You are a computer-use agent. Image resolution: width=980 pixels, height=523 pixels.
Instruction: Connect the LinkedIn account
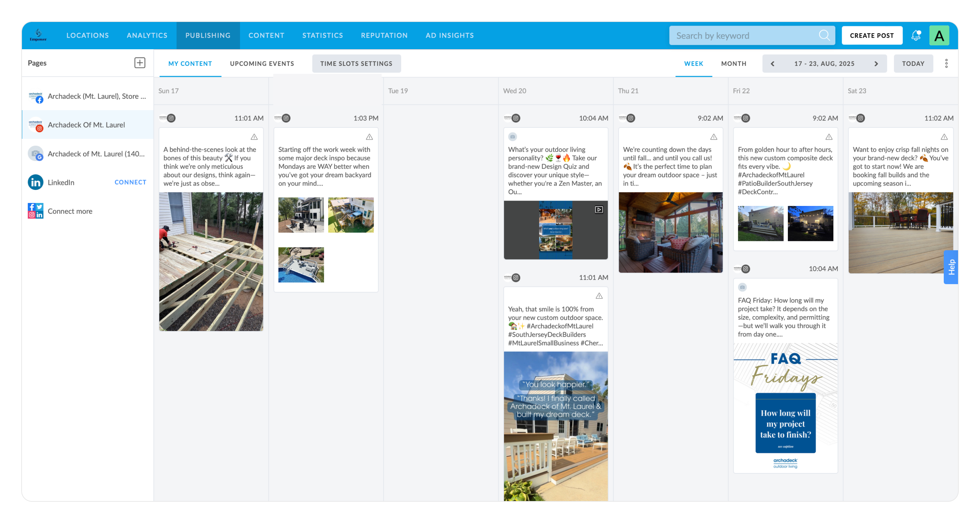[x=130, y=182]
